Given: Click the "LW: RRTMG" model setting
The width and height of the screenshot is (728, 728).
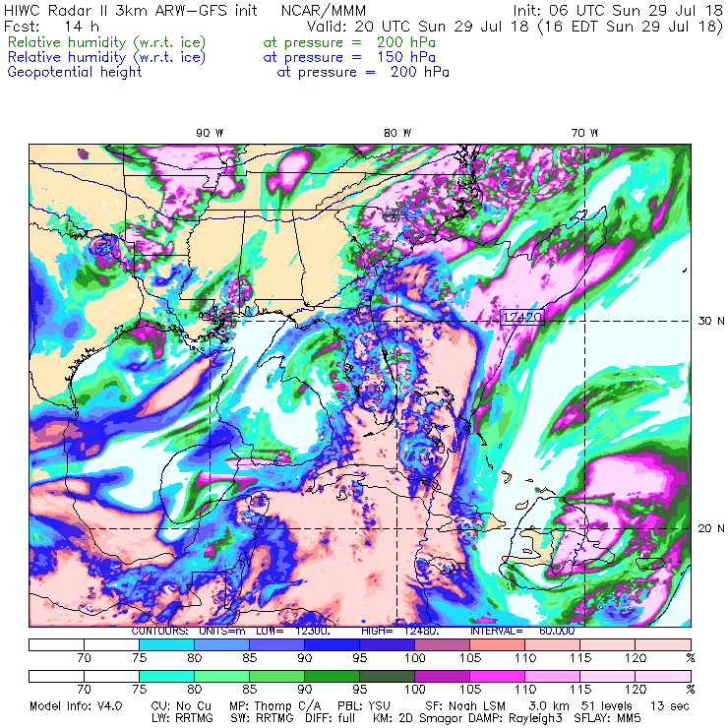Looking at the screenshot, I should 182,718.
